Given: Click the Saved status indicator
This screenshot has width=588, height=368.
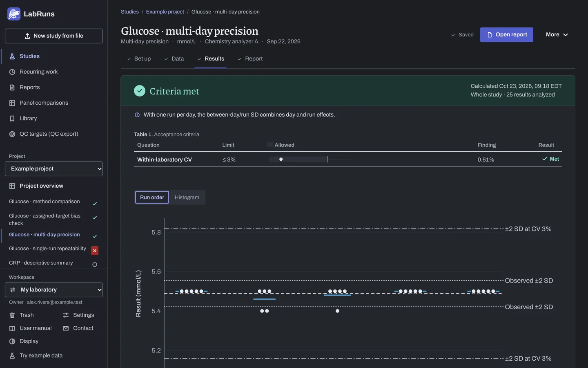Looking at the screenshot, I should click(462, 35).
